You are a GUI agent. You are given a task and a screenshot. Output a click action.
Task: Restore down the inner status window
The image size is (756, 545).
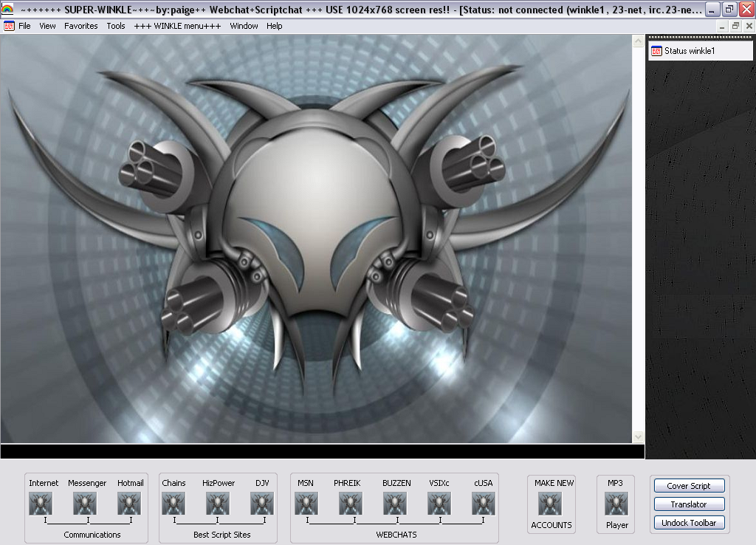point(735,27)
